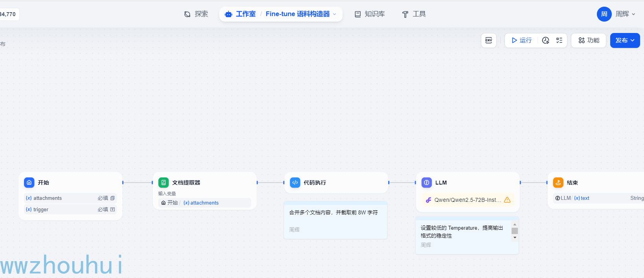This screenshot has width=644, height=278.
Task: Run the workflow with 运行
Action: [521, 40]
